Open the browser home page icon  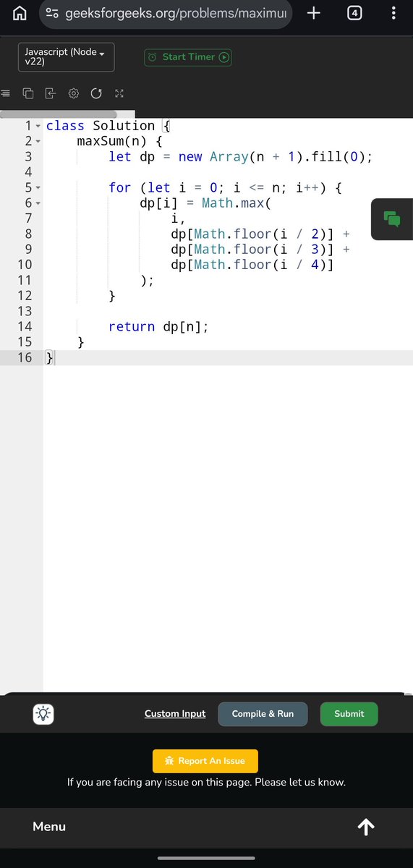click(20, 13)
